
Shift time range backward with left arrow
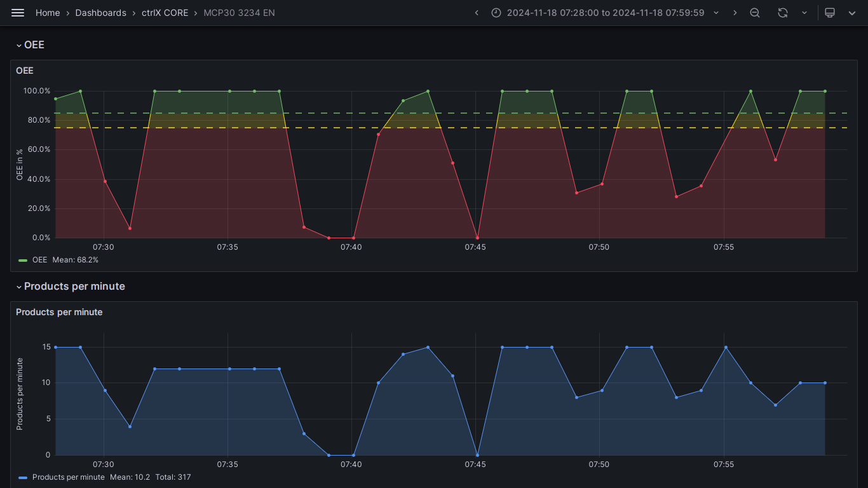tap(477, 13)
